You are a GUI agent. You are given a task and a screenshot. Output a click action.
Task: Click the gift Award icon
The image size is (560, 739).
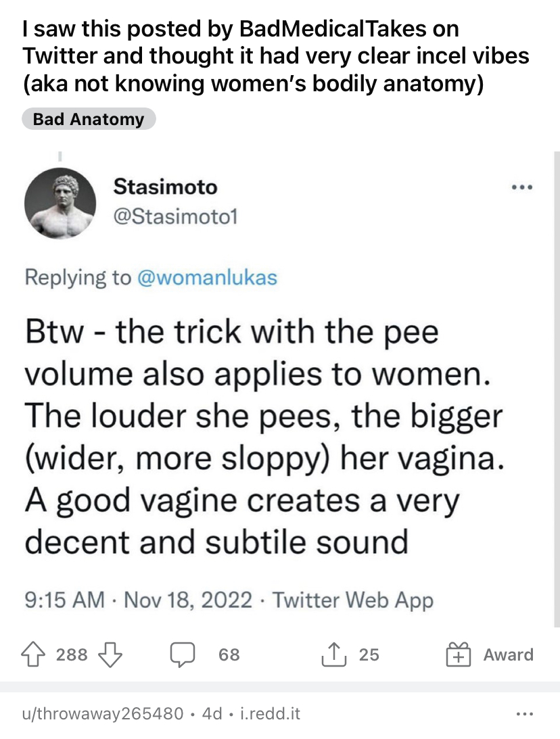pyautogui.click(x=458, y=654)
